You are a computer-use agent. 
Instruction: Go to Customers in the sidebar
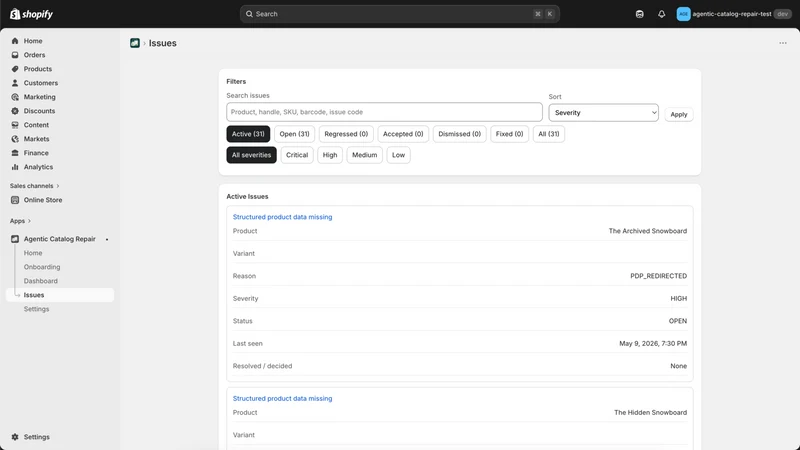tap(41, 83)
